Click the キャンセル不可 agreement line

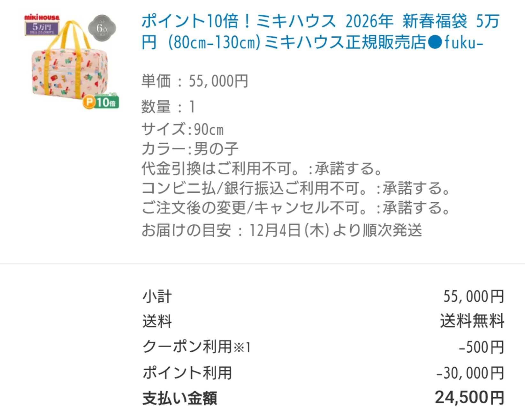296,208
